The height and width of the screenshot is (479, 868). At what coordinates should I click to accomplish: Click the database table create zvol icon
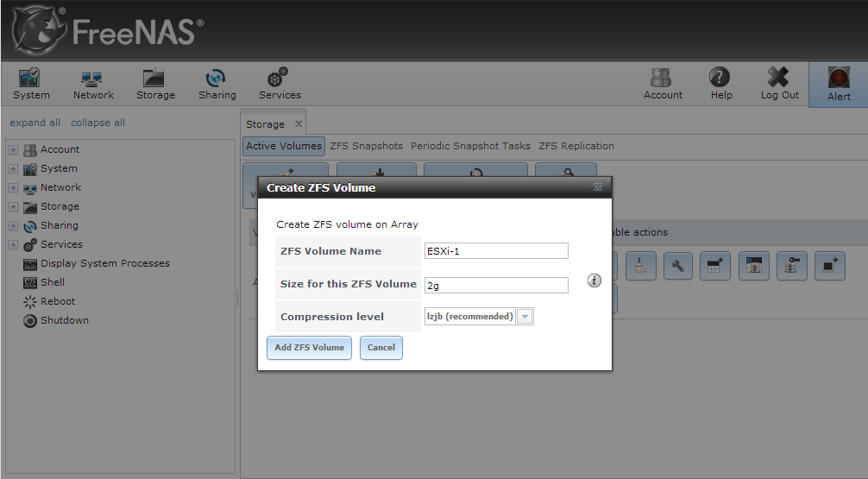[753, 266]
